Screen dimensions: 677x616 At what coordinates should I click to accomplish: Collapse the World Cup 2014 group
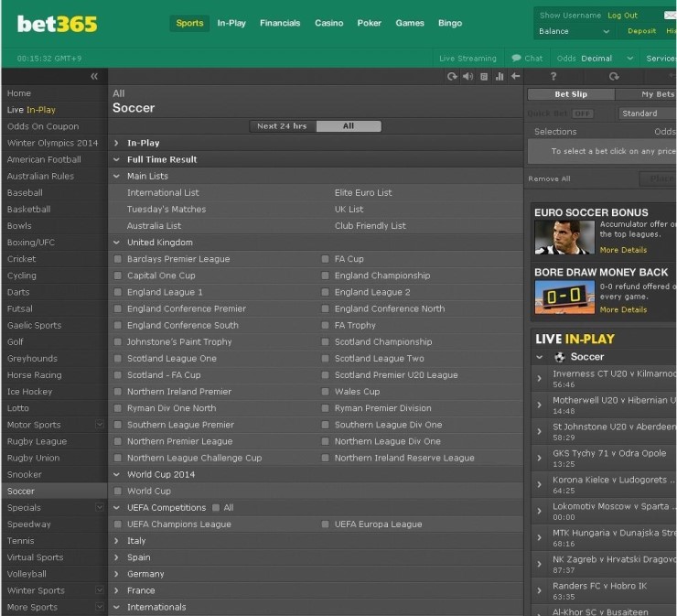[116, 474]
